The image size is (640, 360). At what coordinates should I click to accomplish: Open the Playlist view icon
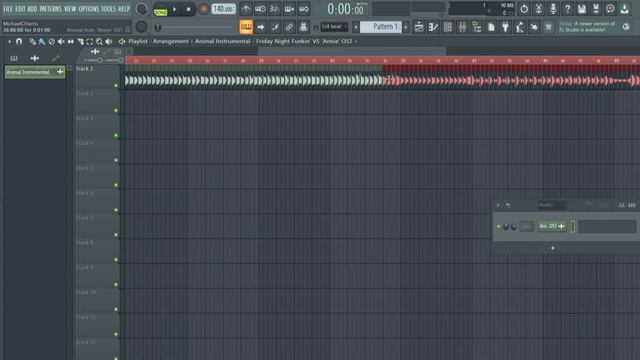419,27
